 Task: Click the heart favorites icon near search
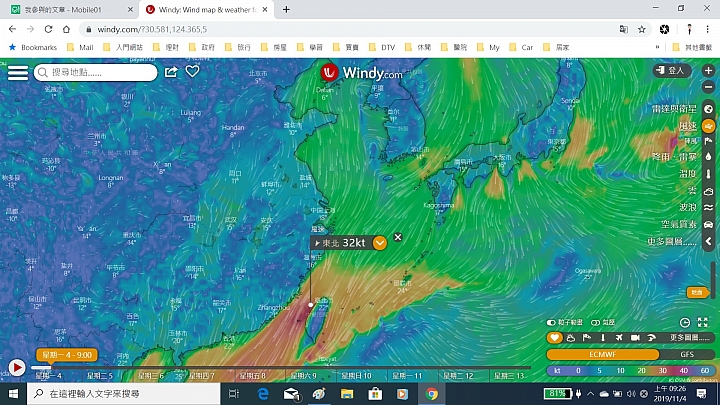pyautogui.click(x=192, y=71)
